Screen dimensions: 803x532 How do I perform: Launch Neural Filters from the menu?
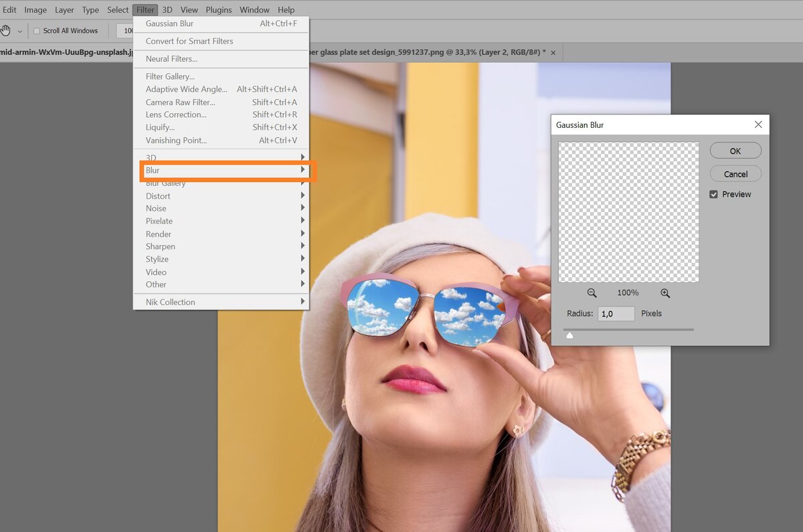(x=221, y=59)
